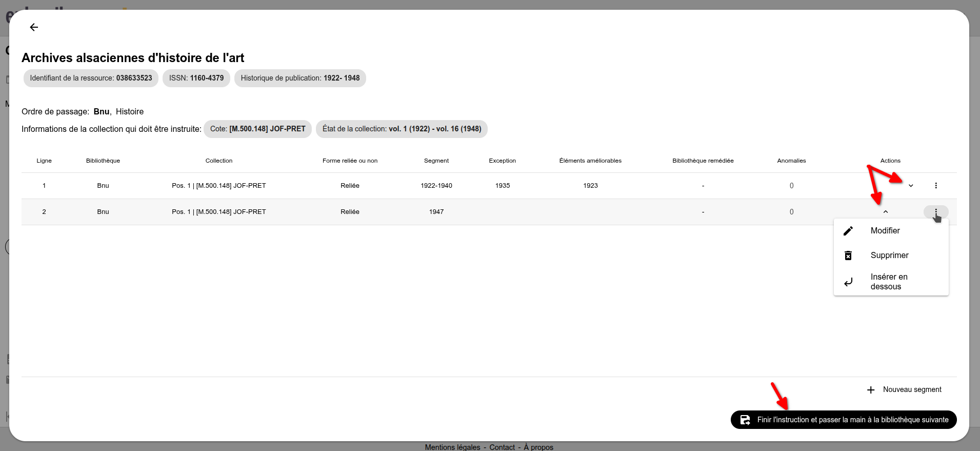Screen dimensions: 980x451
Task: Click the back arrow icon
Action: pos(34,27)
